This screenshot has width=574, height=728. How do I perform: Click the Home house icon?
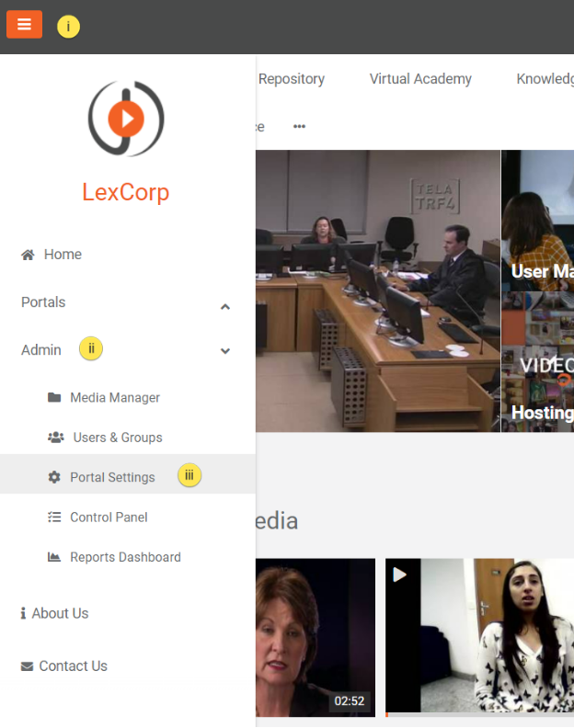pos(28,255)
